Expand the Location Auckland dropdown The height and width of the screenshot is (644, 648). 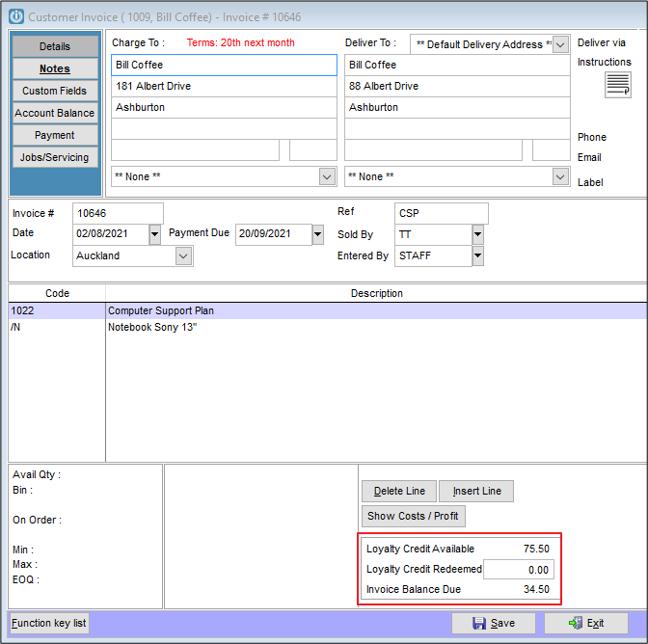coord(183,256)
